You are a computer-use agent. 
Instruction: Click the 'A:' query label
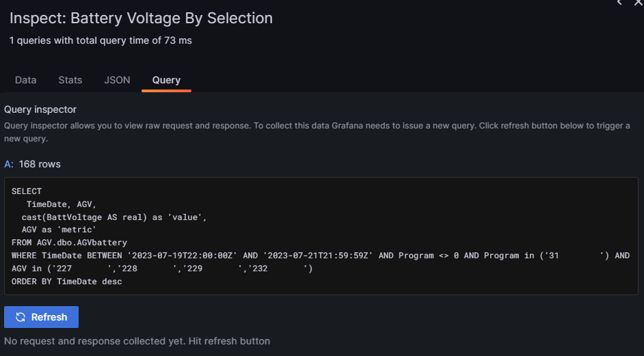click(8, 164)
